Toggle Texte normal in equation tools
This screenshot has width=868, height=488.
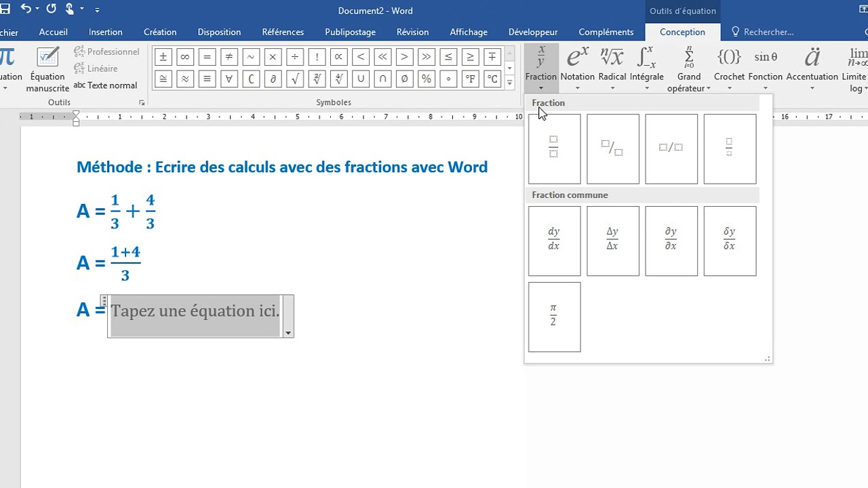(105, 85)
